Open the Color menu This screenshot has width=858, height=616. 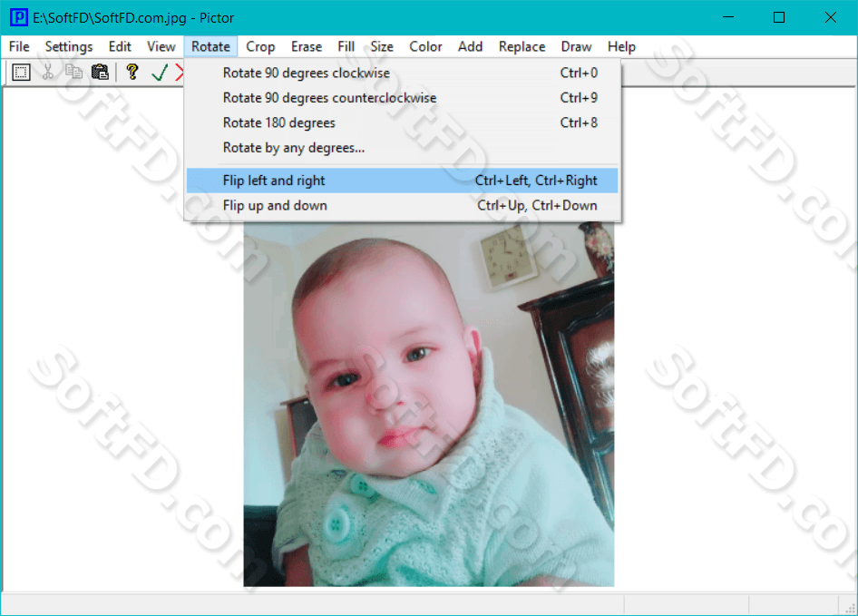click(x=425, y=46)
